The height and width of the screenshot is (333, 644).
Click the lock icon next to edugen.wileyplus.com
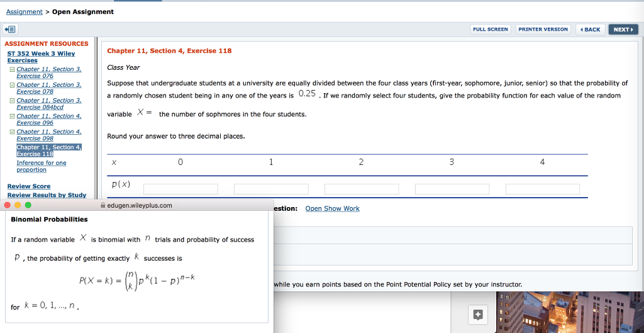pyautogui.click(x=103, y=206)
